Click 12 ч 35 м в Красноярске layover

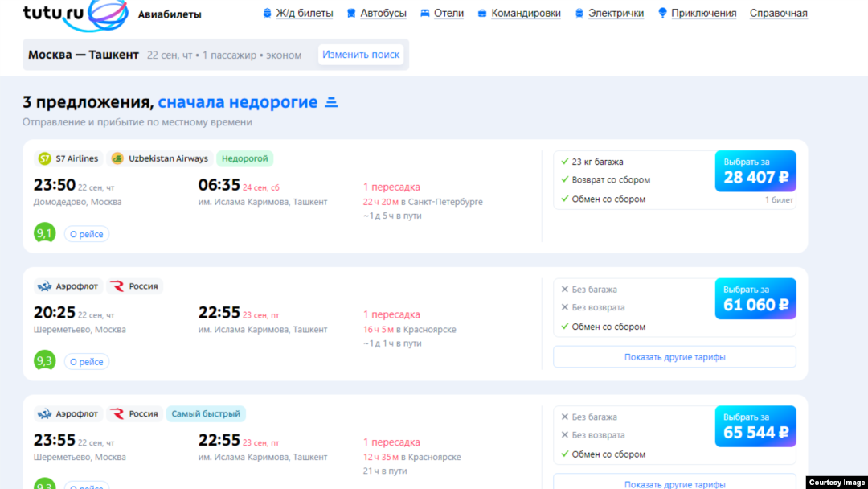coord(411,458)
